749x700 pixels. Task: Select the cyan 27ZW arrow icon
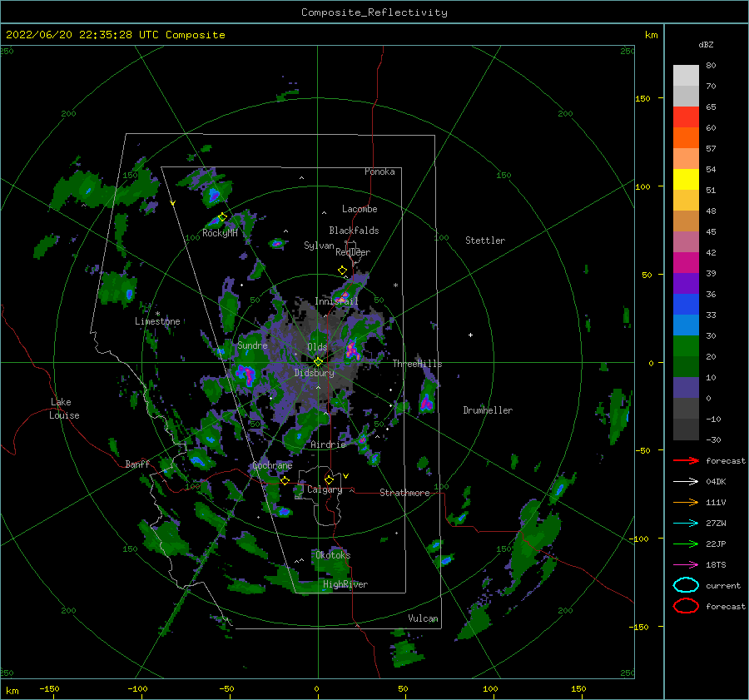pos(686,523)
